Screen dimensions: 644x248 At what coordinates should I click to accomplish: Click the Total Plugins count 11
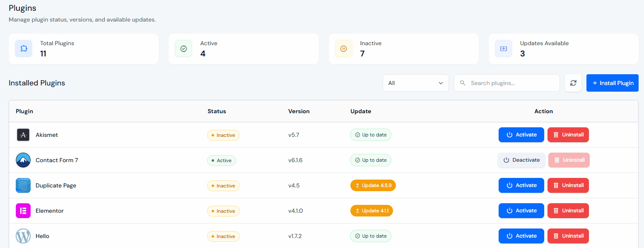pyautogui.click(x=43, y=53)
